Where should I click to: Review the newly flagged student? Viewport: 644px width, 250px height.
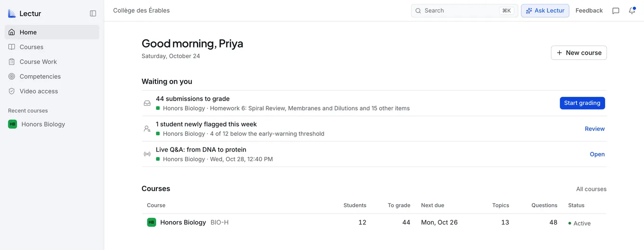pyautogui.click(x=595, y=129)
